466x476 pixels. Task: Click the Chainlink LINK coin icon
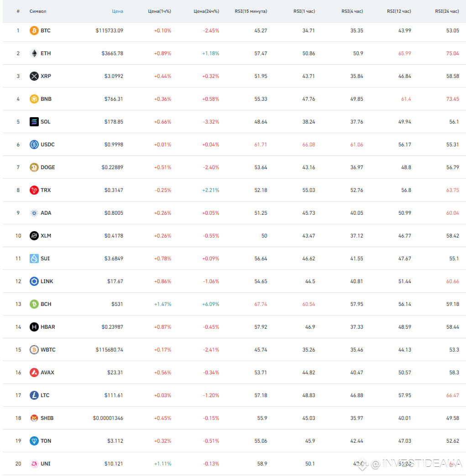pos(34,281)
